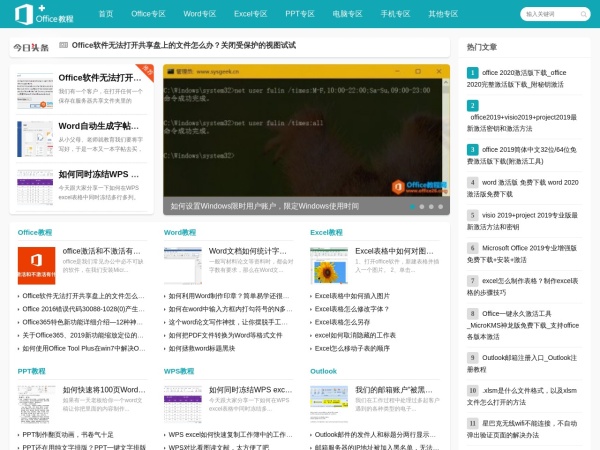The image size is (600, 450).
Task: Open Excel表格怎么另存 list item
Action: (x=342, y=322)
